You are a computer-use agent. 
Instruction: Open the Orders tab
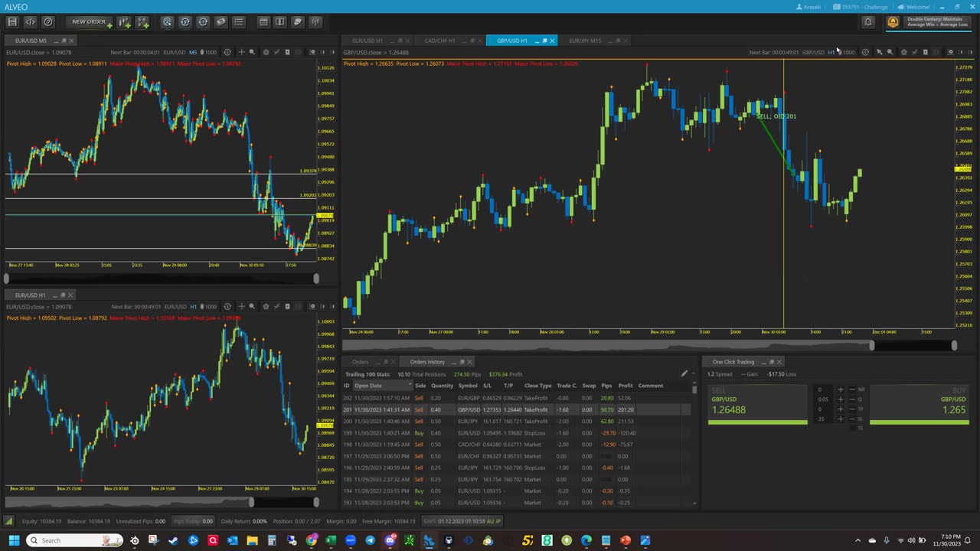pyautogui.click(x=360, y=362)
